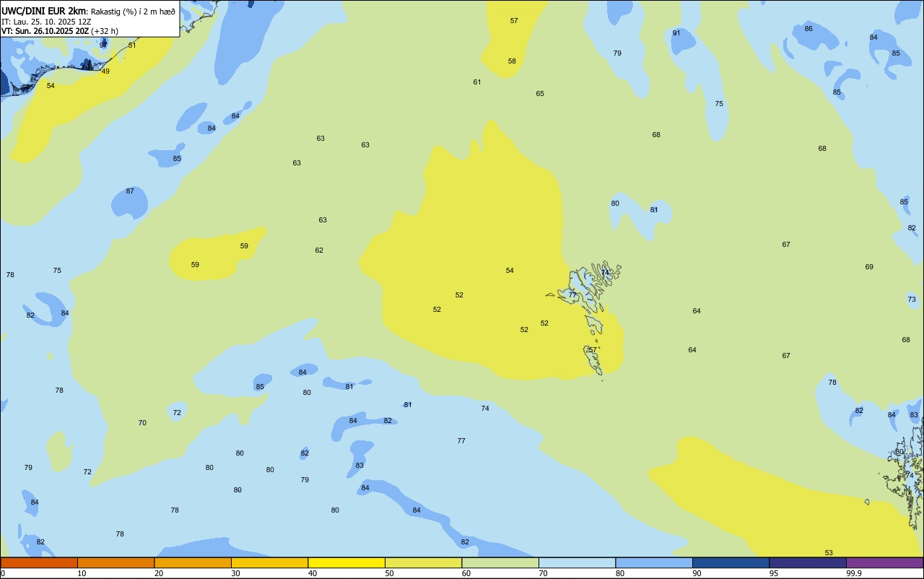Click the purple legend swatch above 99.9

[x=884, y=562]
